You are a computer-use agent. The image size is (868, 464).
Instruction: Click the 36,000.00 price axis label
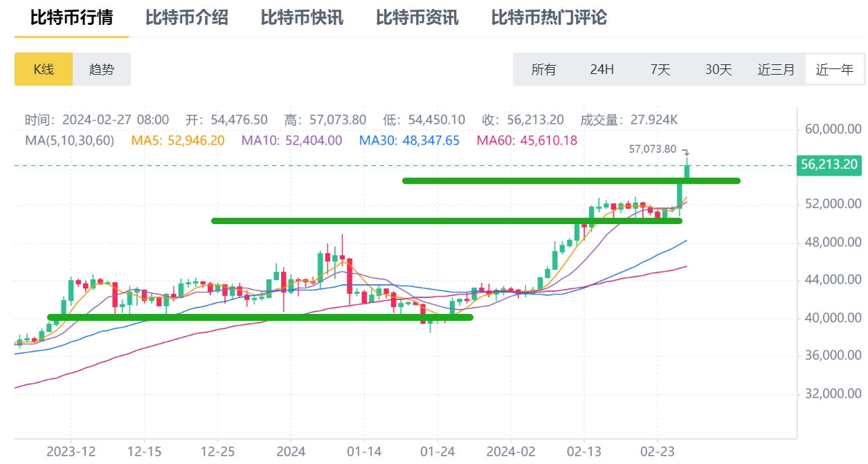point(833,355)
